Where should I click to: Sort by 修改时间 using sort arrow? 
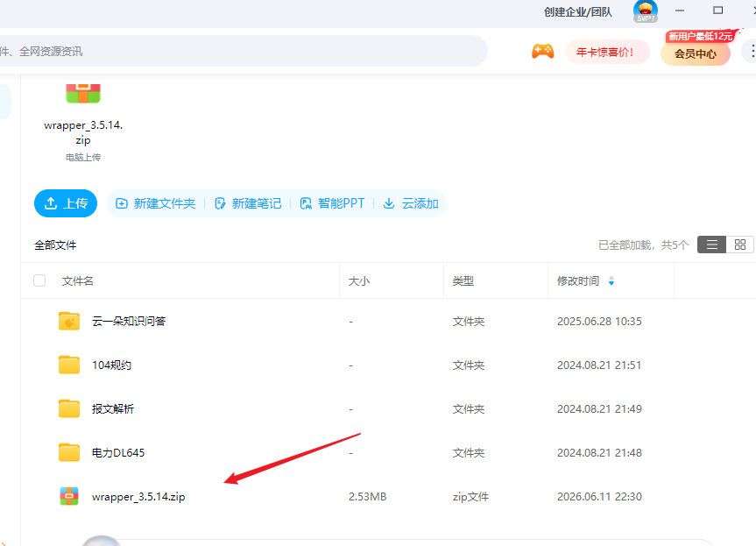[611, 280]
